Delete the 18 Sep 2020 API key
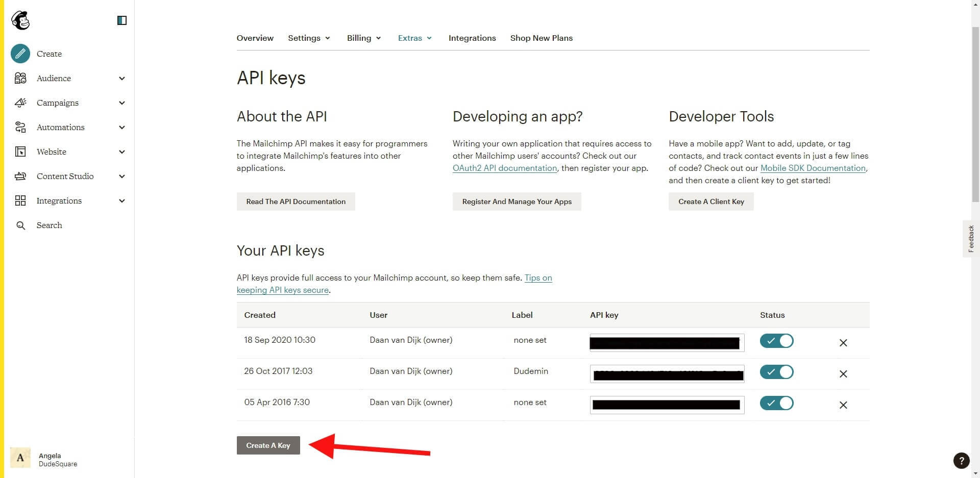980x478 pixels. click(843, 343)
